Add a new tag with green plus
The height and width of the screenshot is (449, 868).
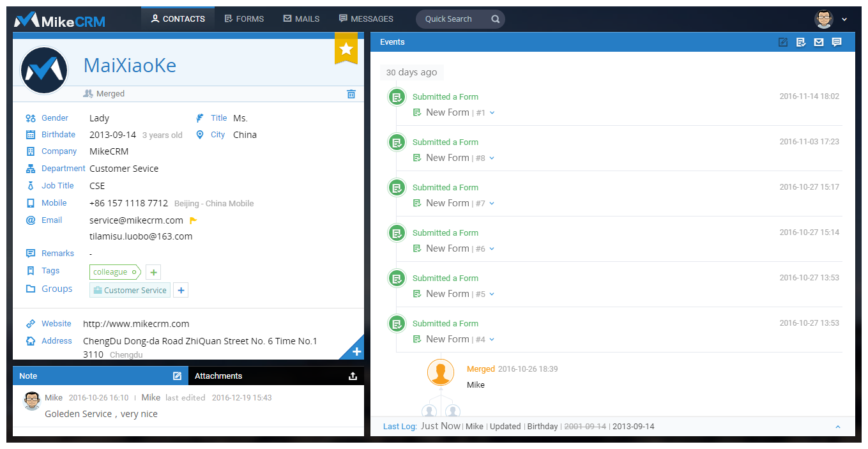[153, 272]
